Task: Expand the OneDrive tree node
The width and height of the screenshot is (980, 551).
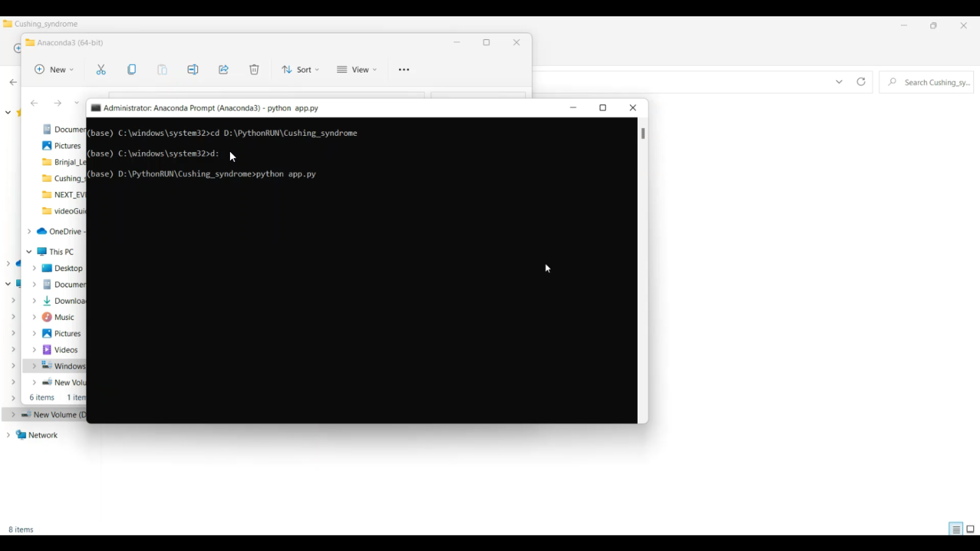Action: (29, 232)
